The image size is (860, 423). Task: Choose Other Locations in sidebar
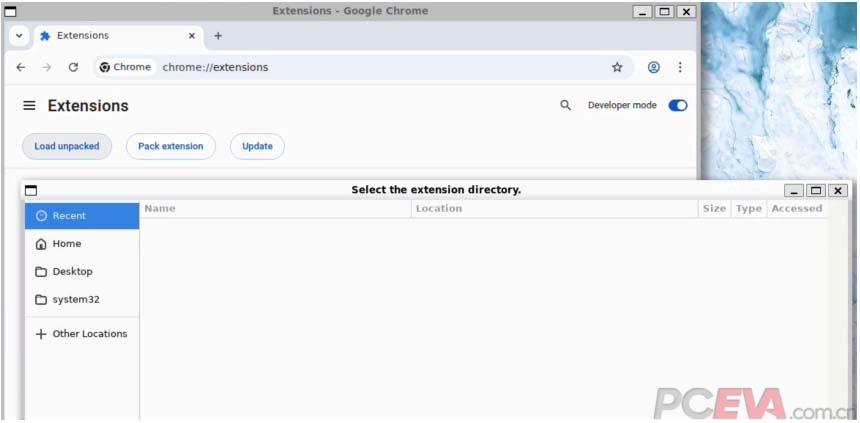coord(89,334)
